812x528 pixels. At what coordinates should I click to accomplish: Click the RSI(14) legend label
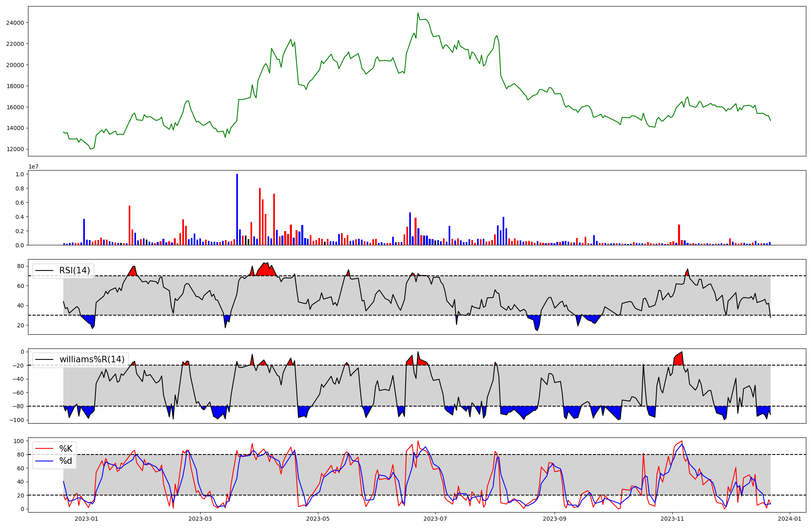(75, 270)
